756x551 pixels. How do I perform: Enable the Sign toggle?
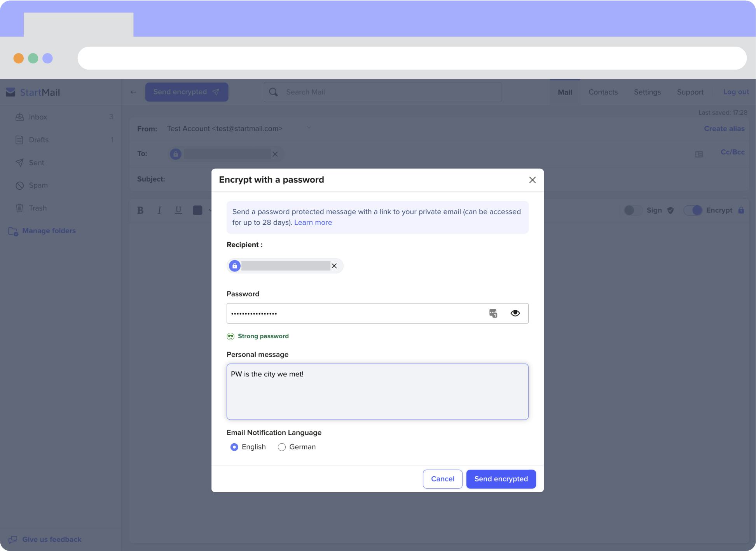tap(632, 210)
